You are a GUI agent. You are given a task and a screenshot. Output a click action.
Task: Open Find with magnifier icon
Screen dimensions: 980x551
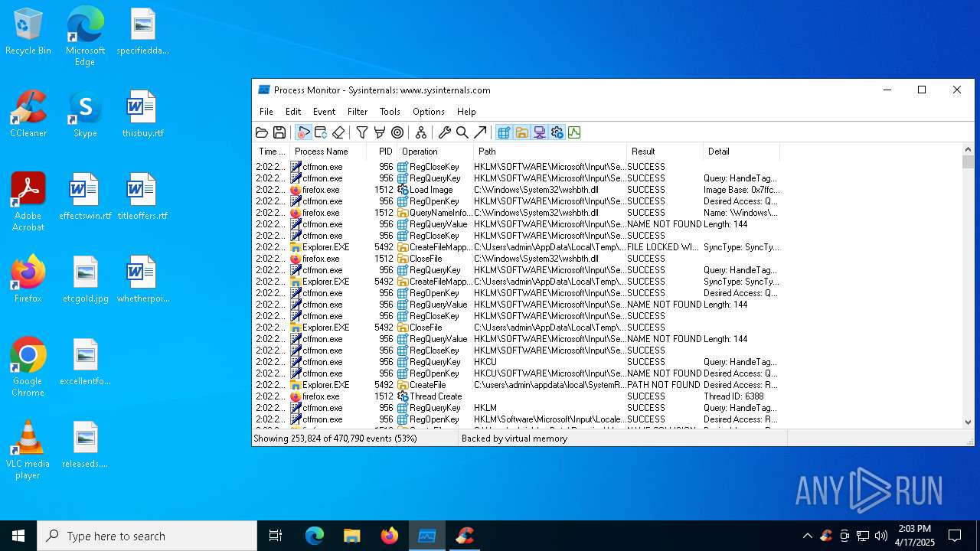[462, 132]
